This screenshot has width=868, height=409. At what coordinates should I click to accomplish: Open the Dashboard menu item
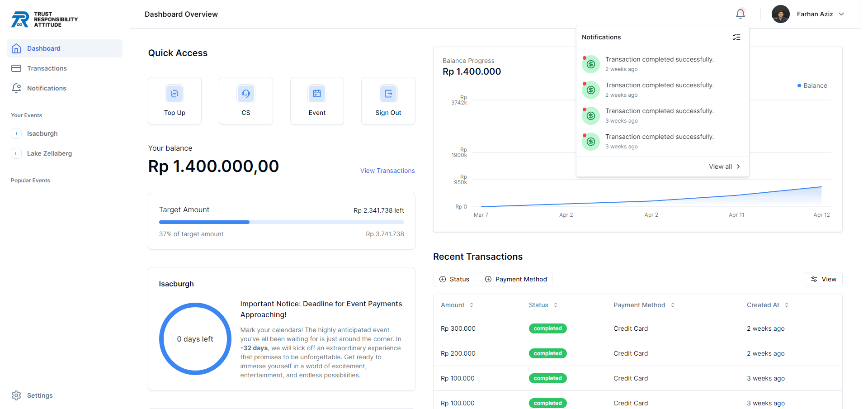pos(43,48)
